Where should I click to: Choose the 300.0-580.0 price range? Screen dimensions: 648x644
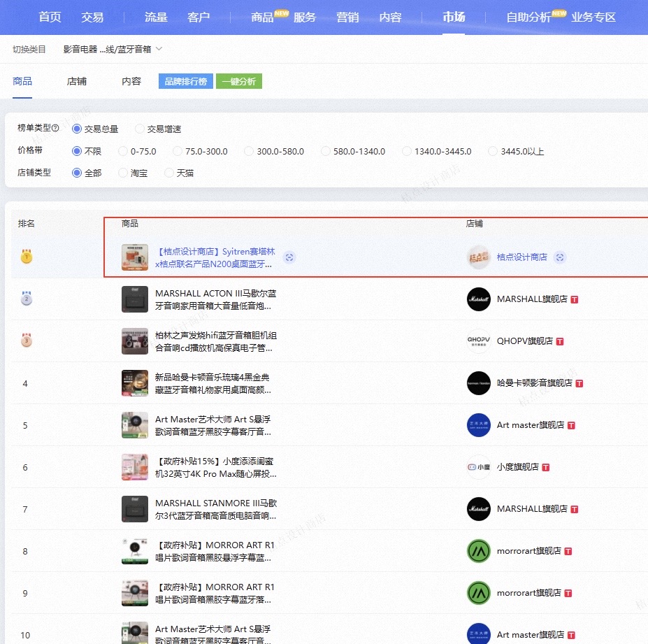click(x=249, y=151)
